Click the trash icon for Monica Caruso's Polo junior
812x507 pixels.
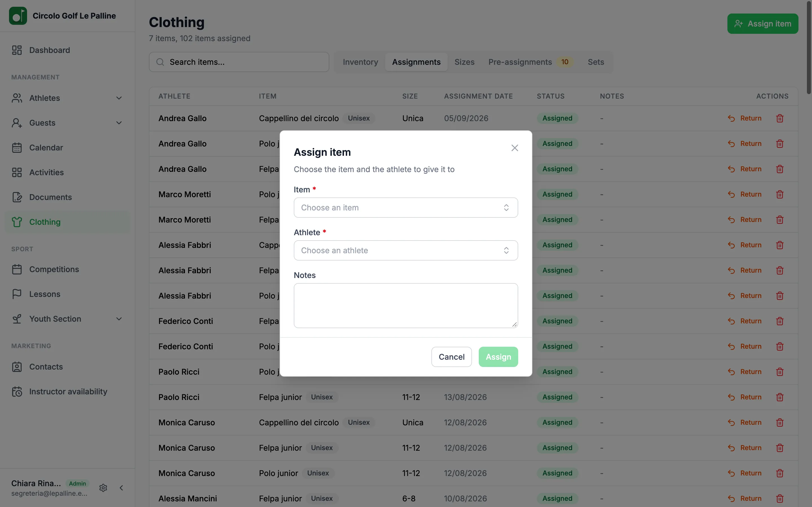click(780, 473)
